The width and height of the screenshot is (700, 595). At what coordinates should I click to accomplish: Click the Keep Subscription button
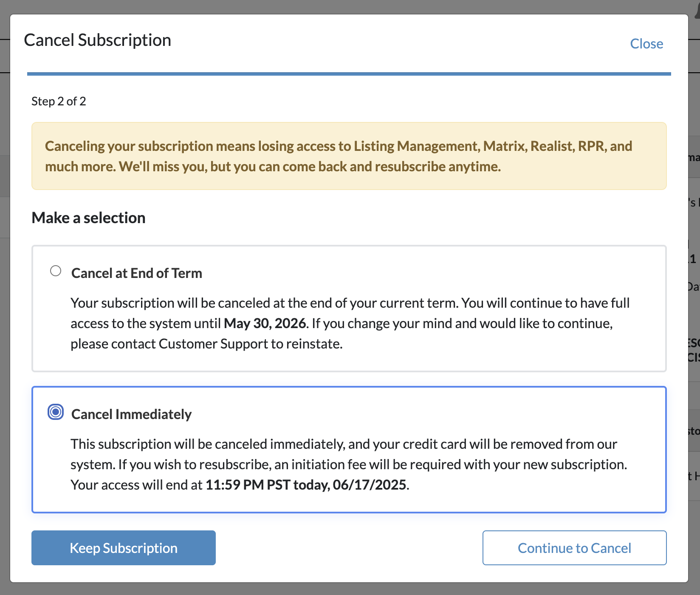pos(123,548)
